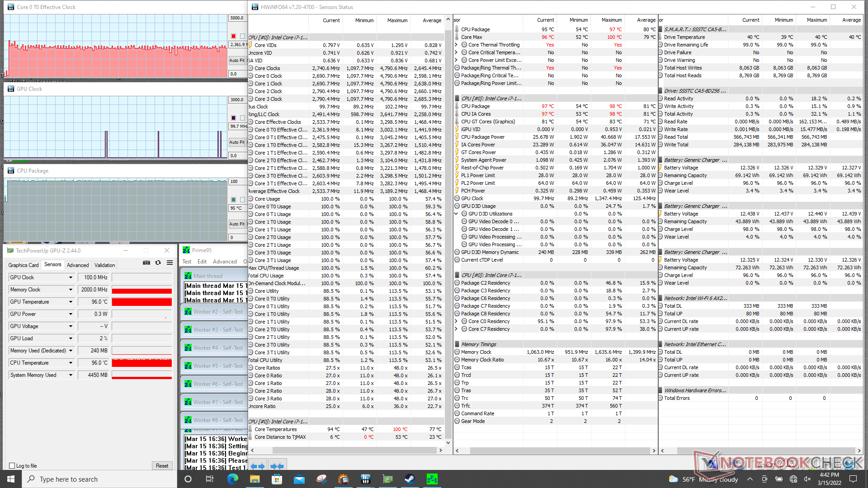Open Prime95 Test menu
The image size is (868, 488).
tap(187, 262)
